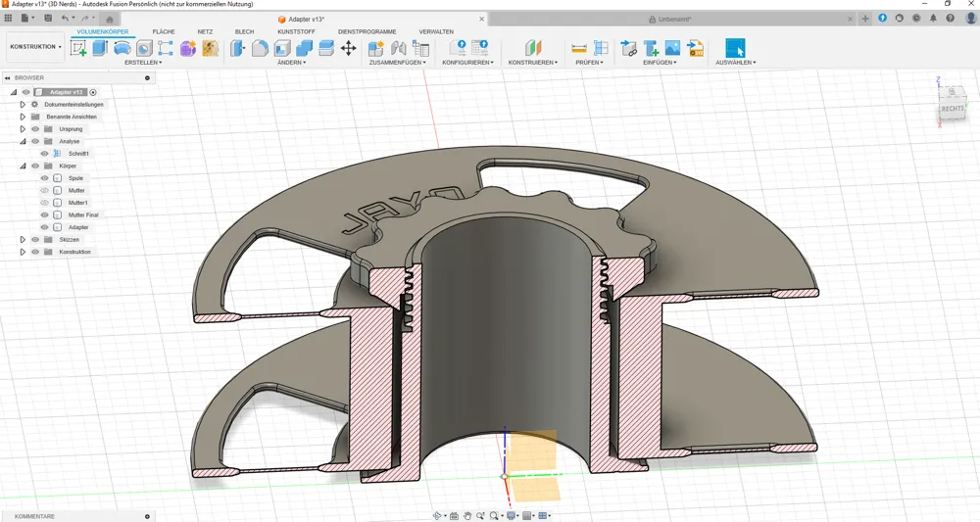Show the hidden Mutter body
Image resolution: width=980 pixels, height=522 pixels.
(44, 190)
